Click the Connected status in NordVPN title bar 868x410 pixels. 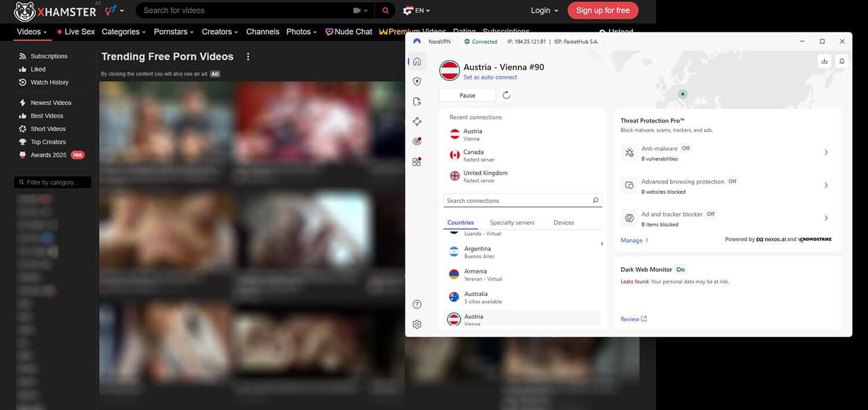(x=480, y=42)
